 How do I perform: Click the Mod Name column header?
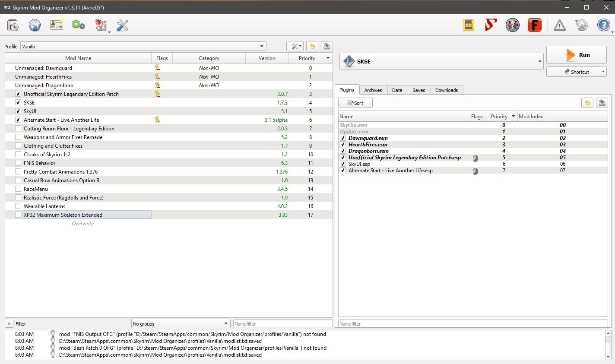pos(78,58)
